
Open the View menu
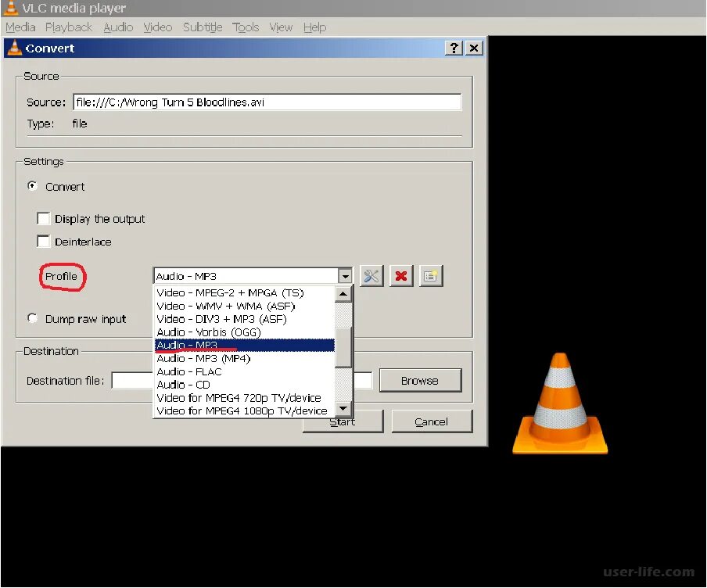coord(281,27)
